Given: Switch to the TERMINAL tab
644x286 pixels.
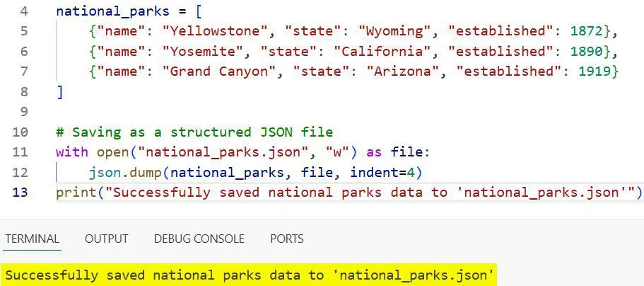Looking at the screenshot, I should [x=32, y=239].
